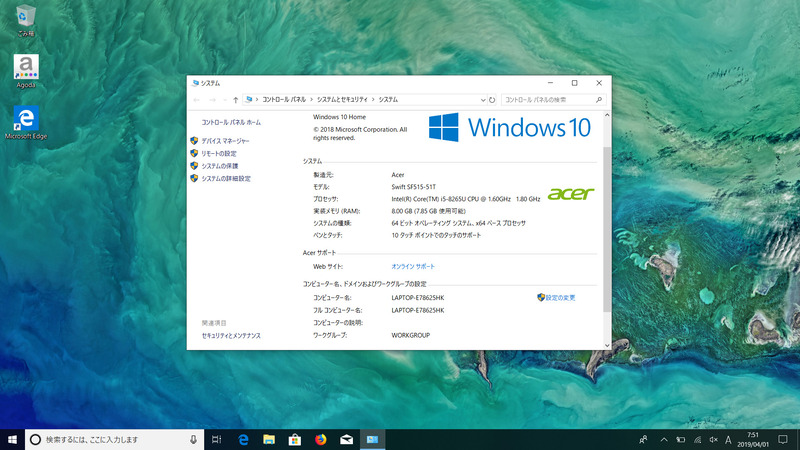This screenshot has height=450, width=800.
Task: Expand the address bar history dropdown
Action: [483, 100]
